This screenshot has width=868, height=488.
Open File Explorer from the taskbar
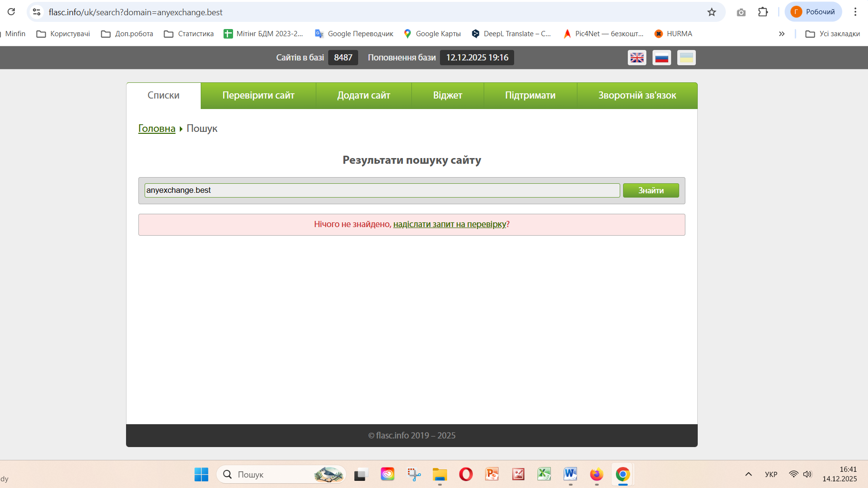coord(440,474)
